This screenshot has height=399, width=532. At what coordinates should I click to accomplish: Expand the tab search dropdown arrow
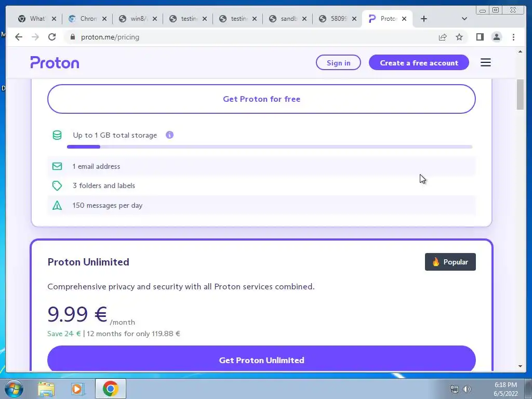tap(464, 19)
